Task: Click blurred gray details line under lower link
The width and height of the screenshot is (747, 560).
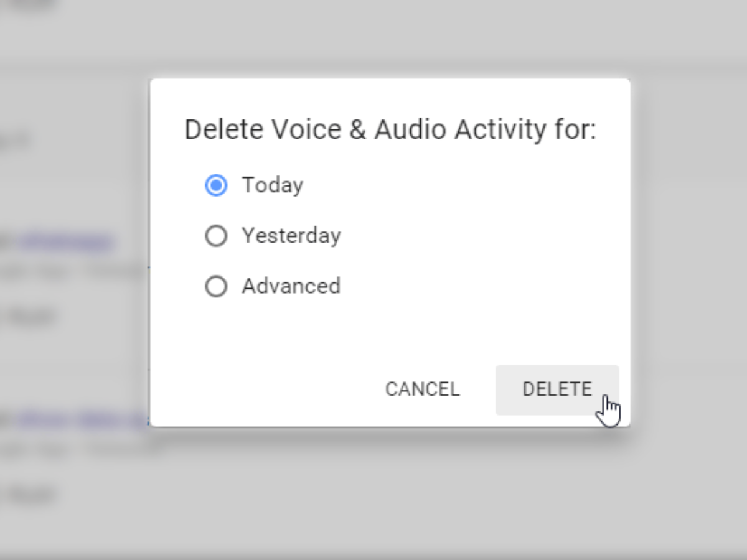Action: point(81,449)
